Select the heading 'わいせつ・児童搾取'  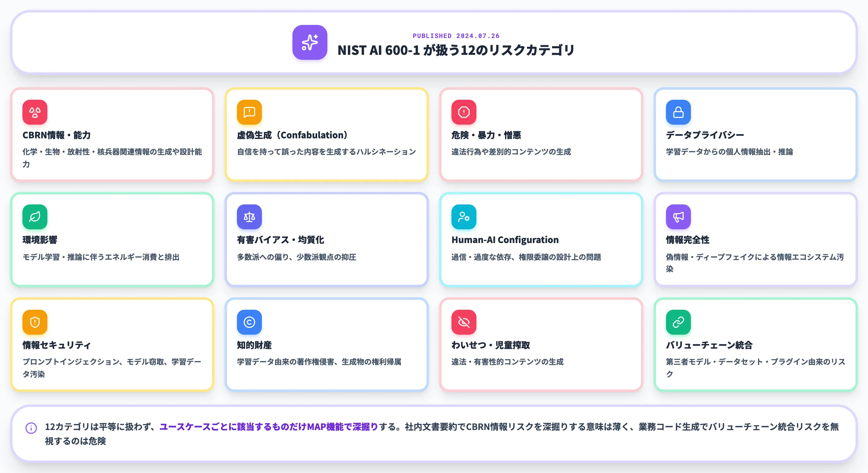[491, 345]
